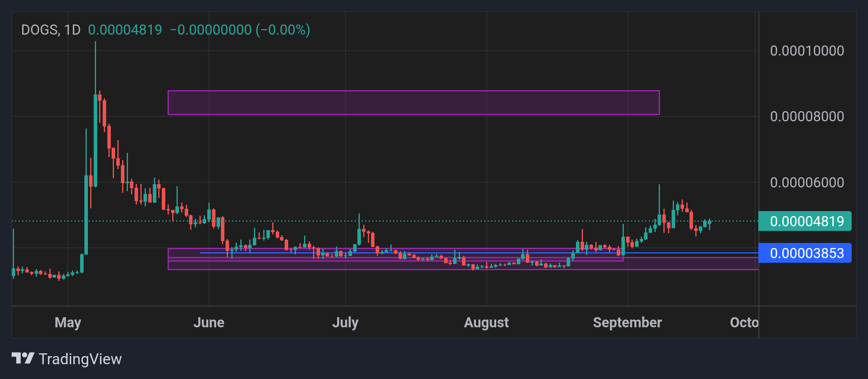This screenshot has width=868, height=379.
Task: Select the blue horizontal line at 0.00003853
Action: tap(479, 253)
